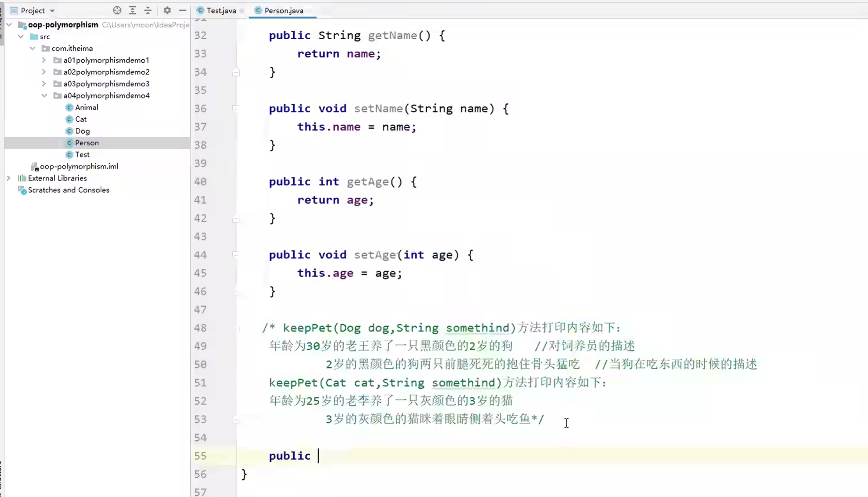Expand the a01polymorphismdemo1 package

pyautogui.click(x=44, y=60)
